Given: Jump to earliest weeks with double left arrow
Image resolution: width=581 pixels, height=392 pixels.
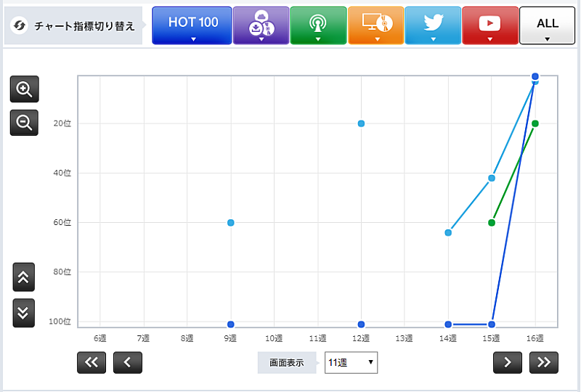Looking at the screenshot, I should [92, 362].
